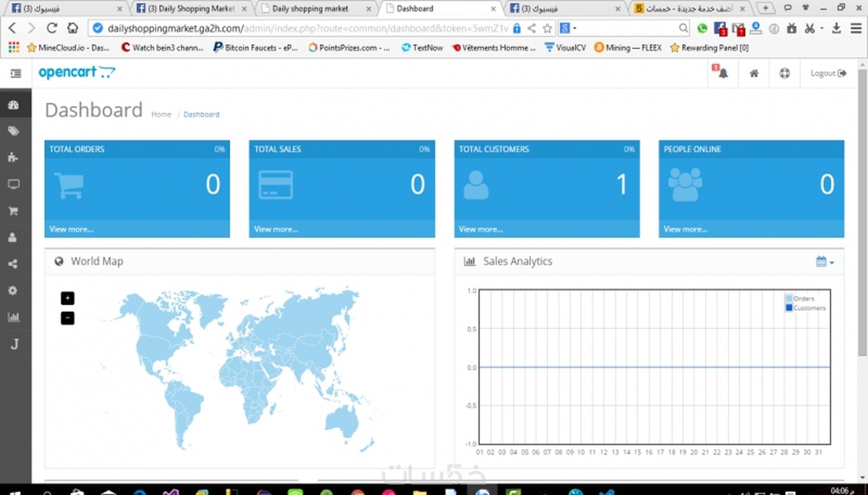This screenshot has height=495, width=868.
Task: Open the Reports chart sidebar icon
Action: (14, 317)
